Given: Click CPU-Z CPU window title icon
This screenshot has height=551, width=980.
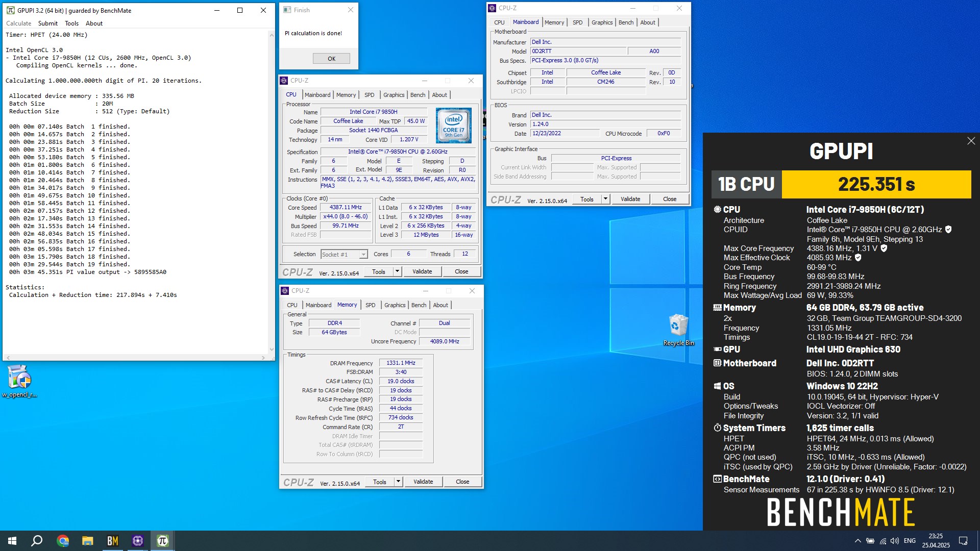Looking at the screenshot, I should 284,81.
